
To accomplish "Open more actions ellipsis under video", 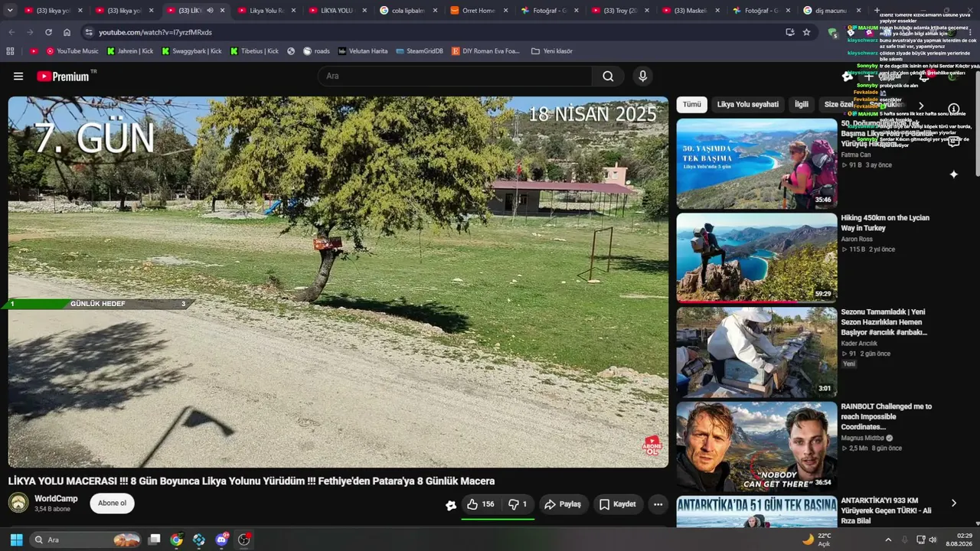I will [658, 504].
